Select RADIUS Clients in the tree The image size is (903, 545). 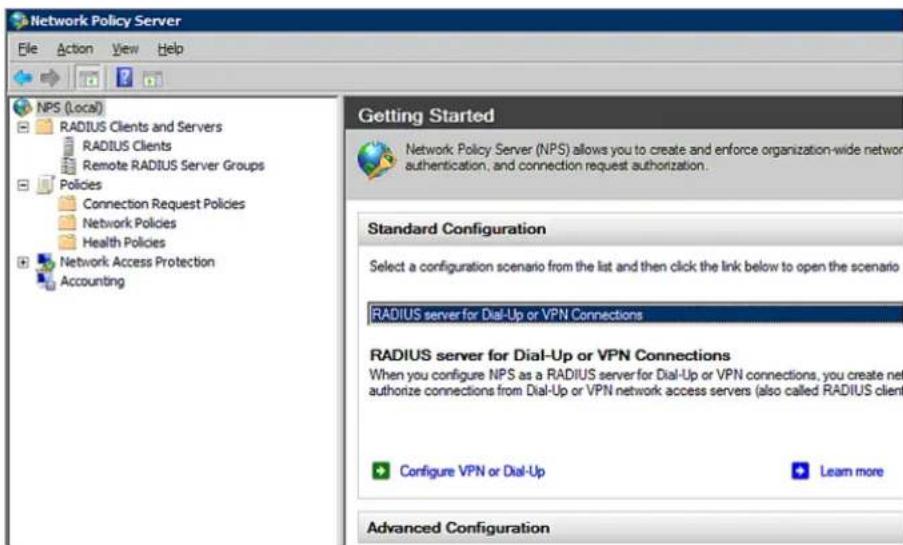pos(127,146)
